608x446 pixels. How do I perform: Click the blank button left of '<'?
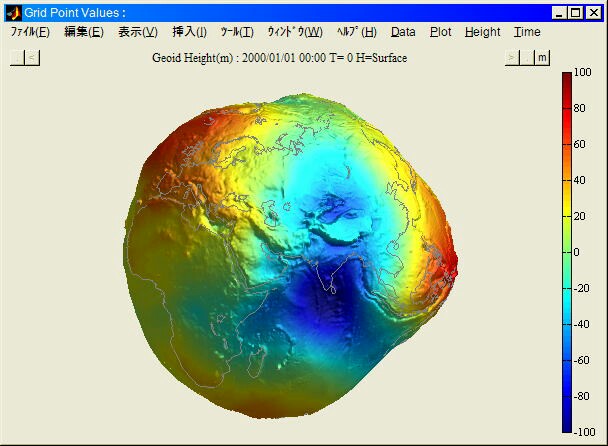click(17, 58)
